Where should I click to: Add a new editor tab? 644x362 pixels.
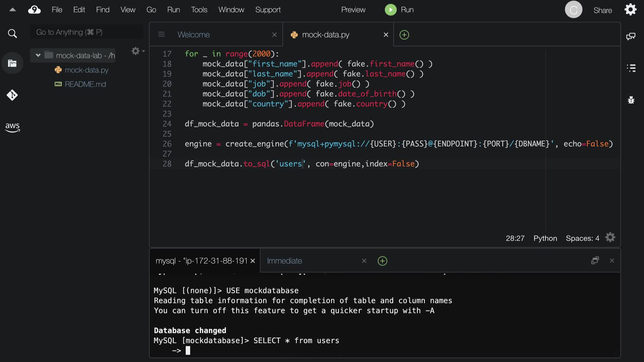404,35
